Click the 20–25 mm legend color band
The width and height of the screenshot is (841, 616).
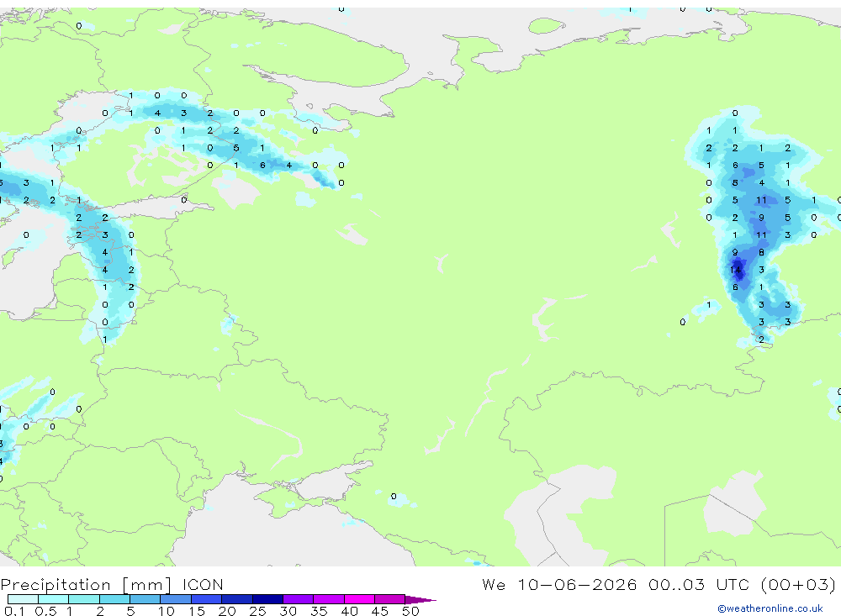pos(237,599)
